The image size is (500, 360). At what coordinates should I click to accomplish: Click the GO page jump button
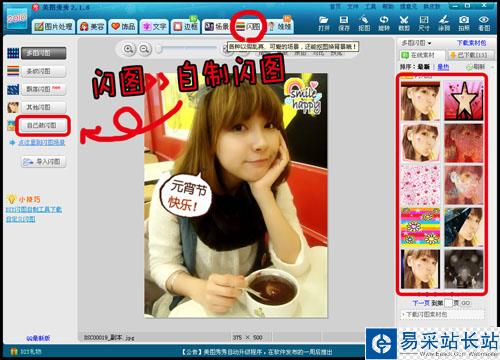pyautogui.click(x=465, y=303)
